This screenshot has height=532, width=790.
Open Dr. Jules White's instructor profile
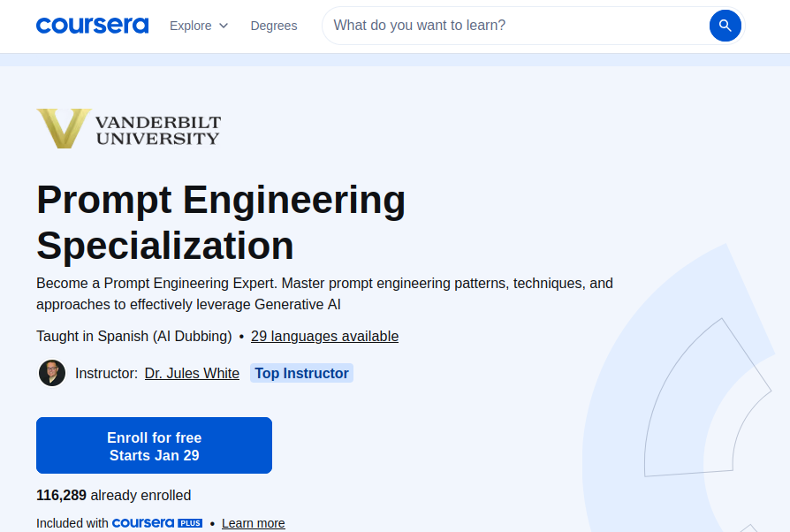click(192, 373)
